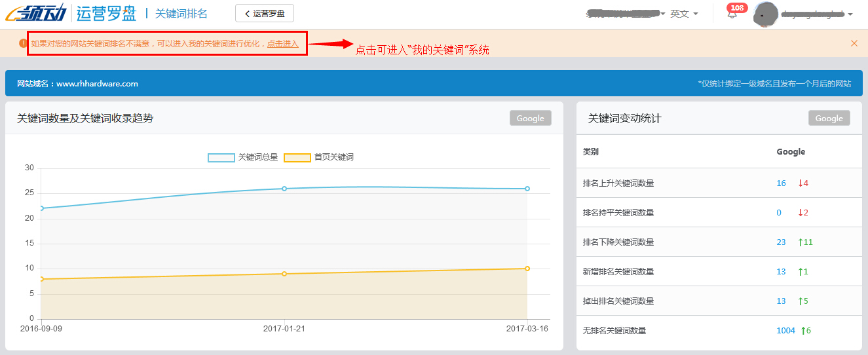This screenshot has width=868, height=355.
Task: Open the 1004 unranked keywords count
Action: 785,331
